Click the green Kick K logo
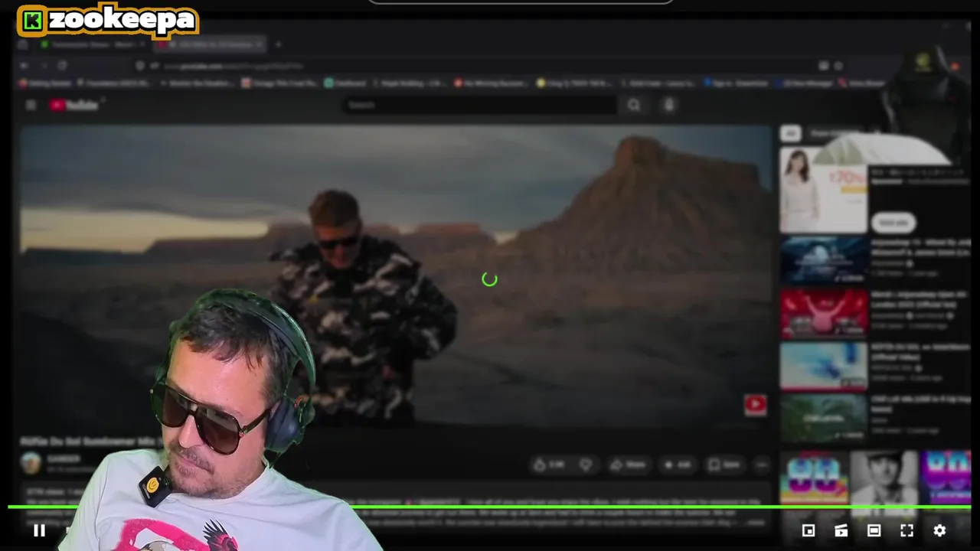Image resolution: width=980 pixels, height=551 pixels. [x=32, y=21]
